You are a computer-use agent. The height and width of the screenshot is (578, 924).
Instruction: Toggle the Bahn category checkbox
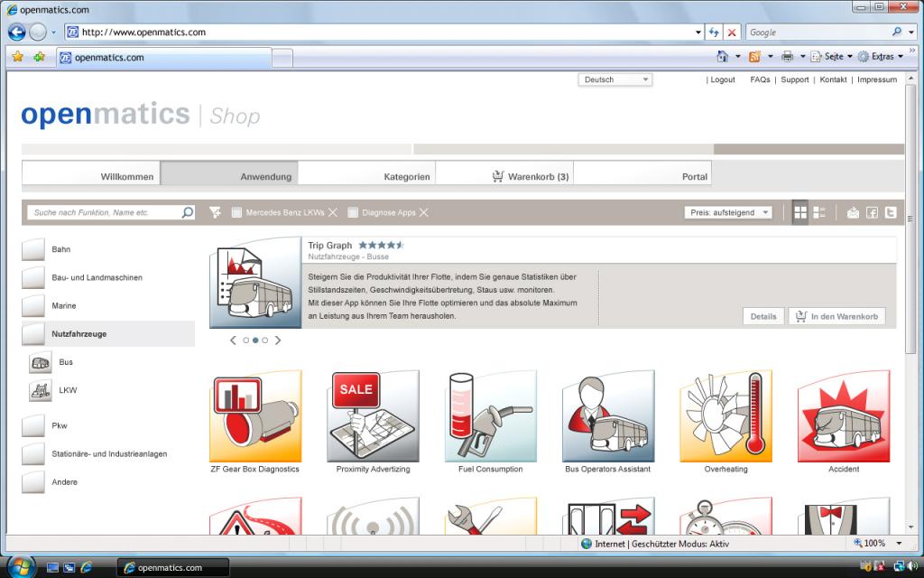tap(33, 249)
